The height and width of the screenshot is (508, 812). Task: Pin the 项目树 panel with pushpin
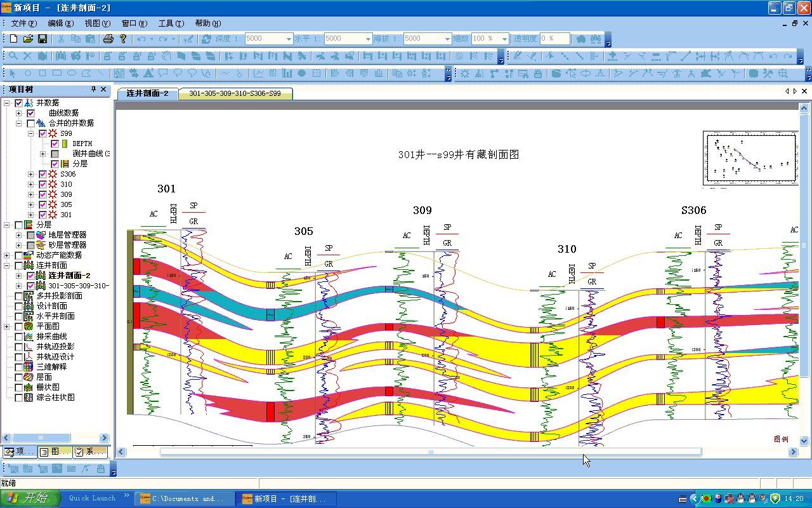click(94, 90)
